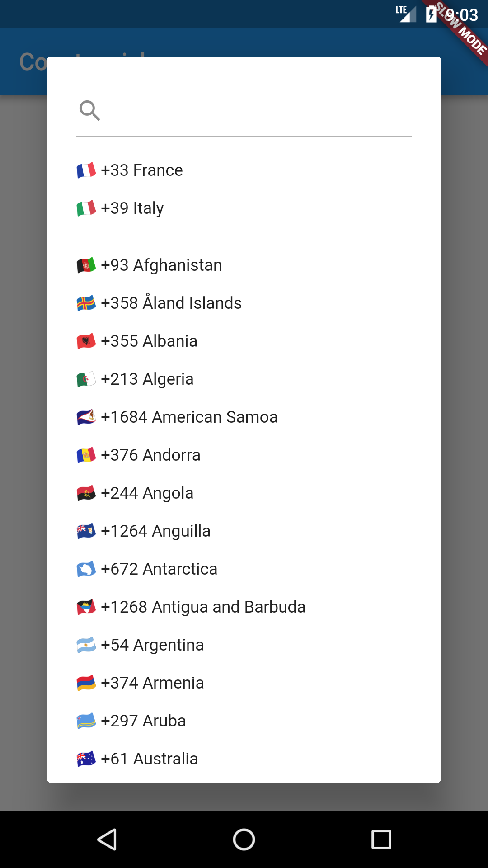This screenshot has width=488, height=868.
Task: Pick +54 Argentina dial code
Action: click(152, 645)
